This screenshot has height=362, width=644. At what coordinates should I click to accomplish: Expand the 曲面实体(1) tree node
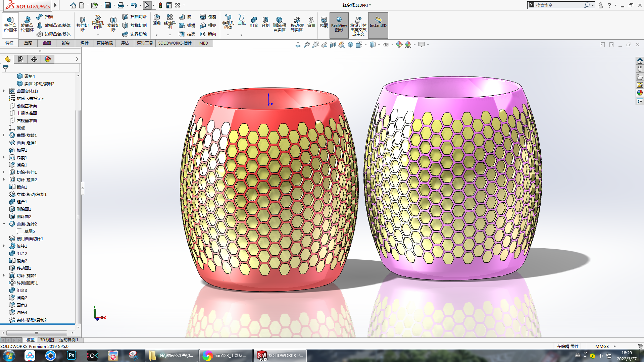4,91
